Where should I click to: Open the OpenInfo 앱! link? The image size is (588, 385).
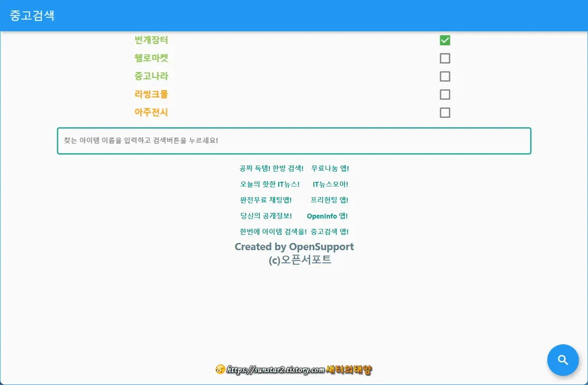327,216
